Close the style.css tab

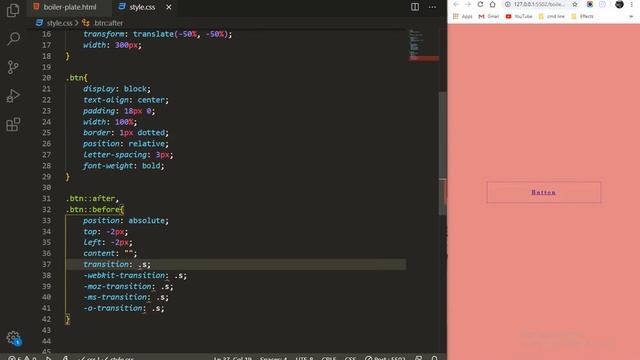tap(169, 7)
